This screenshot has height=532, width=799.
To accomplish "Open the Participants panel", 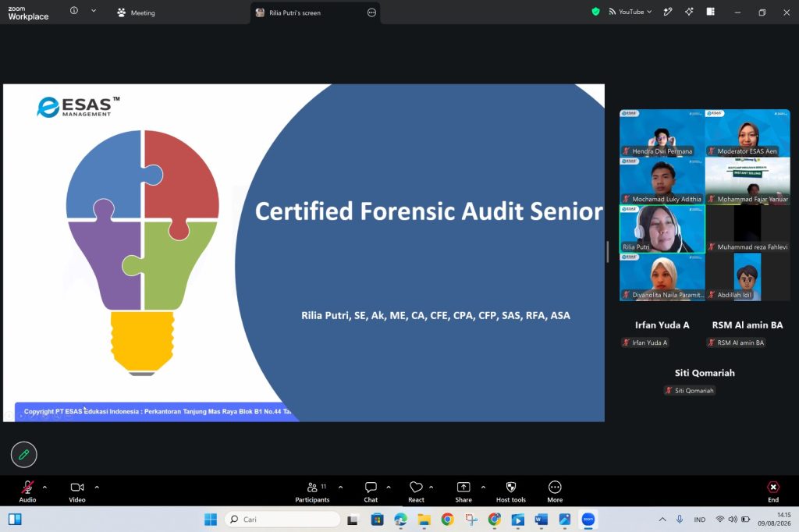I will 312,491.
